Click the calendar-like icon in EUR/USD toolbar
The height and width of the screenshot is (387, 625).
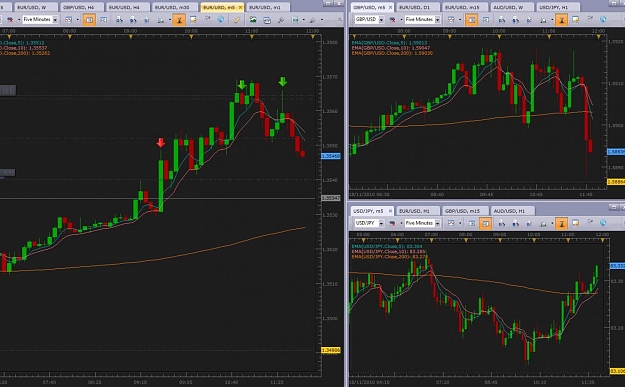point(267,20)
